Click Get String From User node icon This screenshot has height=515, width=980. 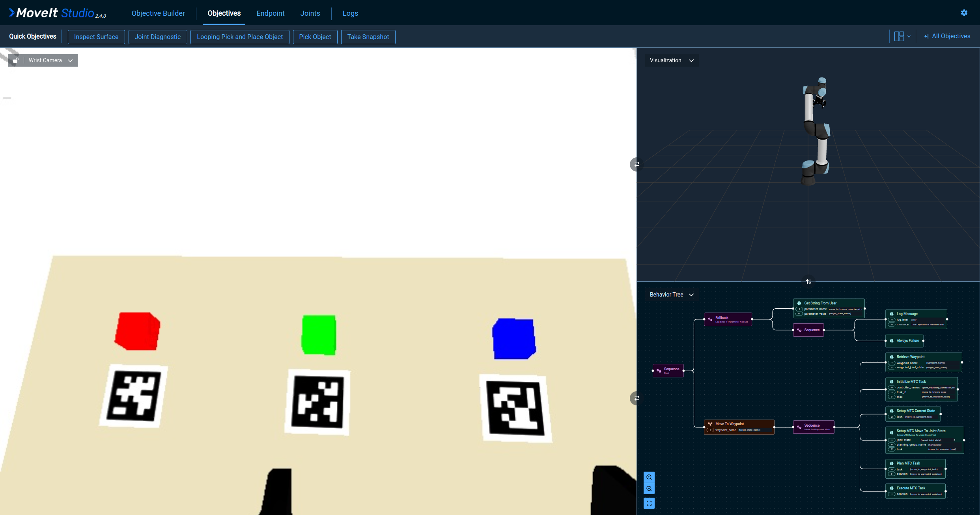point(799,303)
